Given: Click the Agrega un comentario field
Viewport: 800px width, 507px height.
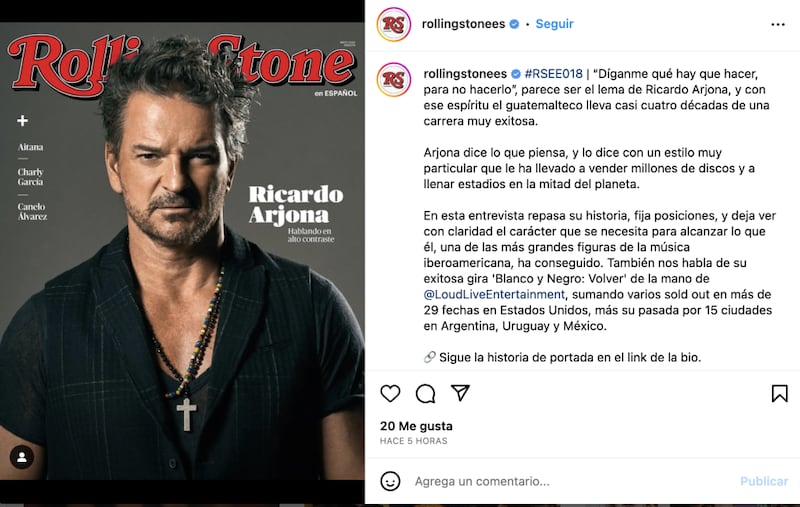Looking at the screenshot, I should (x=571, y=481).
